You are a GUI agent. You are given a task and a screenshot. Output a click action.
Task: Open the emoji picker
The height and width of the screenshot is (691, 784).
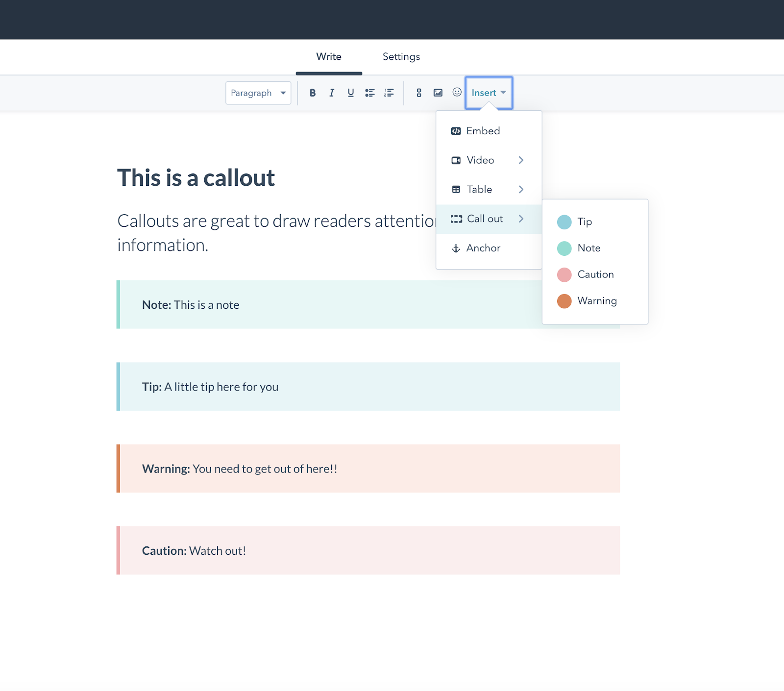coord(457,92)
